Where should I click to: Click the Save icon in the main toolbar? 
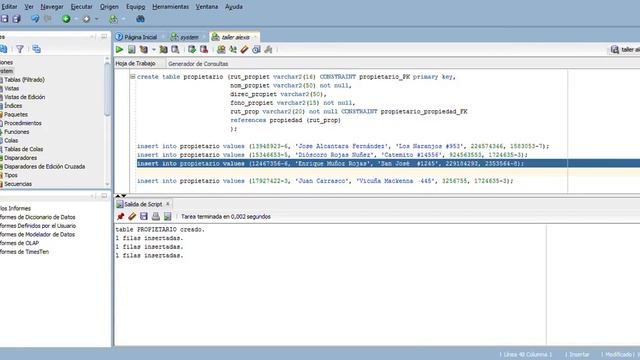(4, 19)
